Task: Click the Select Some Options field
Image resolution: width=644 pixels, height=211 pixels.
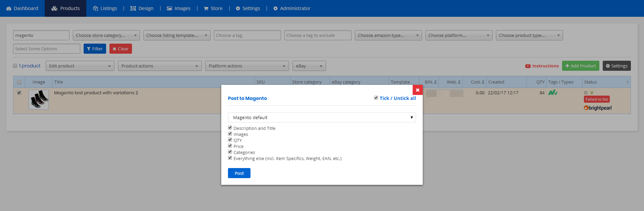Action: (x=47, y=49)
